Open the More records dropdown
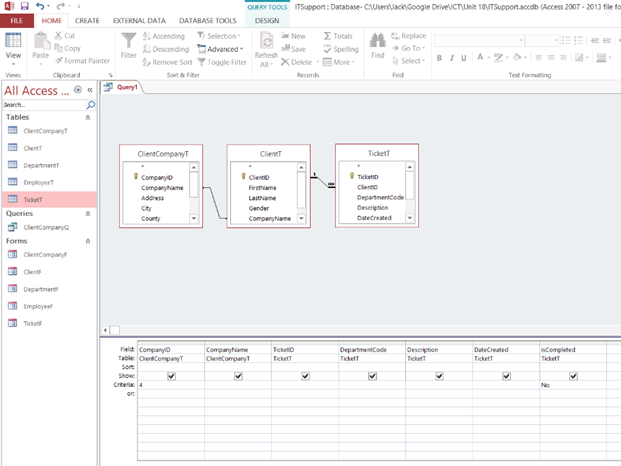 pyautogui.click(x=339, y=62)
